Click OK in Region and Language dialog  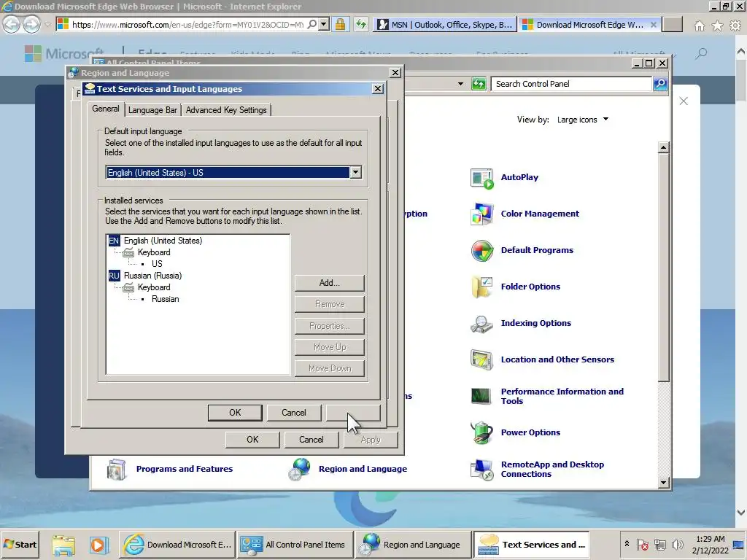pyautogui.click(x=252, y=440)
